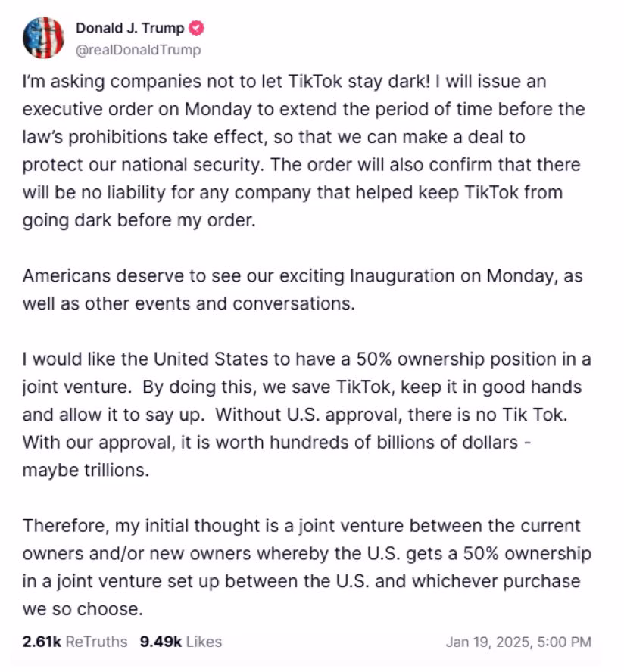
Task: Open the Donald J. Trump display name
Action: pyautogui.click(x=129, y=29)
